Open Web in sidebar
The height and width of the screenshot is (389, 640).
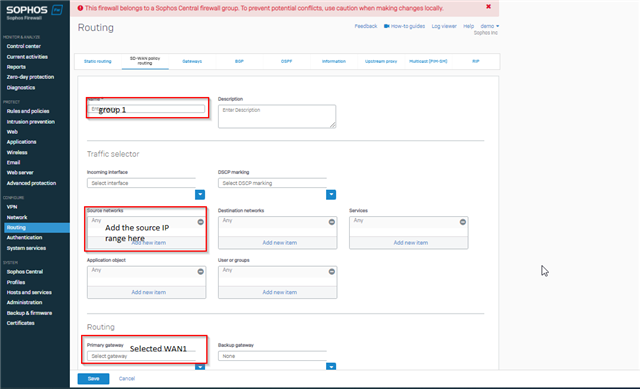(12, 132)
